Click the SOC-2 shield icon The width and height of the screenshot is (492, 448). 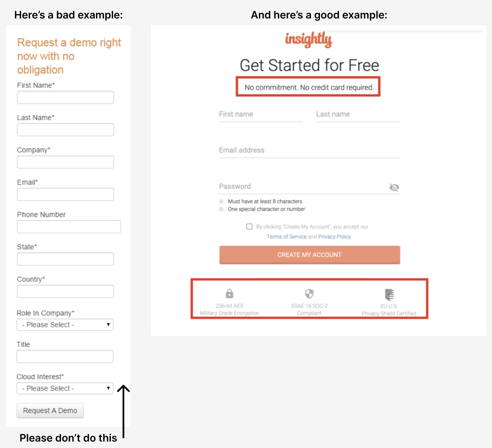pyautogui.click(x=309, y=294)
